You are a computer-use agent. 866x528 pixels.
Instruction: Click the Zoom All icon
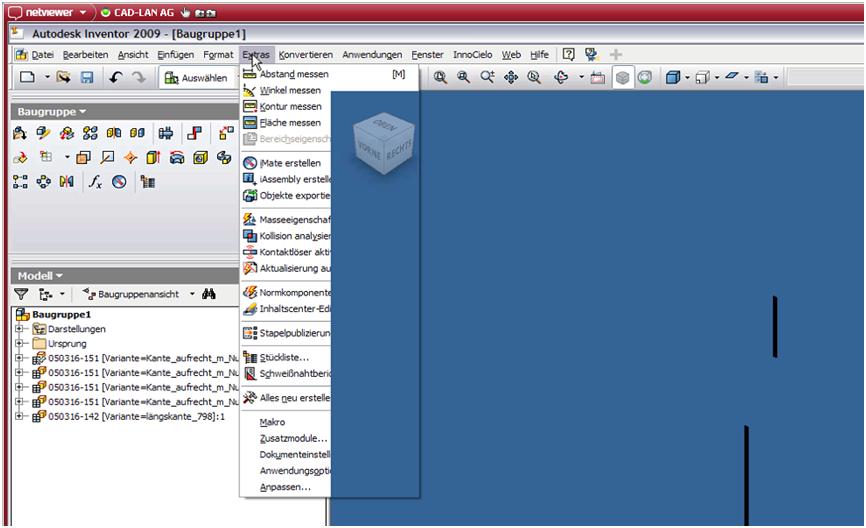click(x=440, y=77)
